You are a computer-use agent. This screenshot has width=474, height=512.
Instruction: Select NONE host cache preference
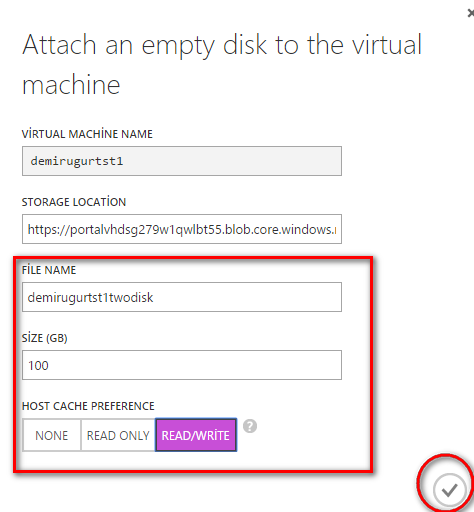click(x=52, y=435)
